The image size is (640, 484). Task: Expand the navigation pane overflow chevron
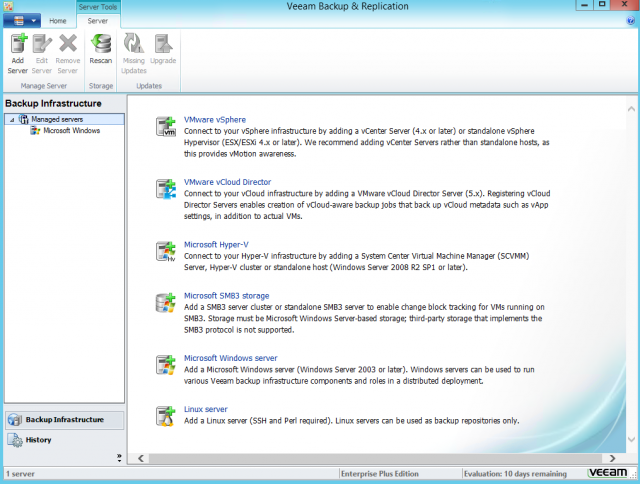coord(119,457)
